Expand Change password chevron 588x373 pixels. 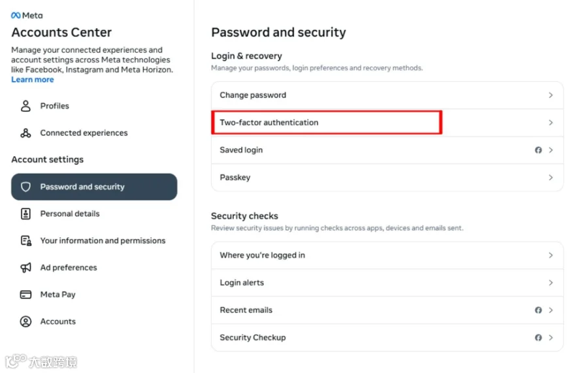pos(551,95)
